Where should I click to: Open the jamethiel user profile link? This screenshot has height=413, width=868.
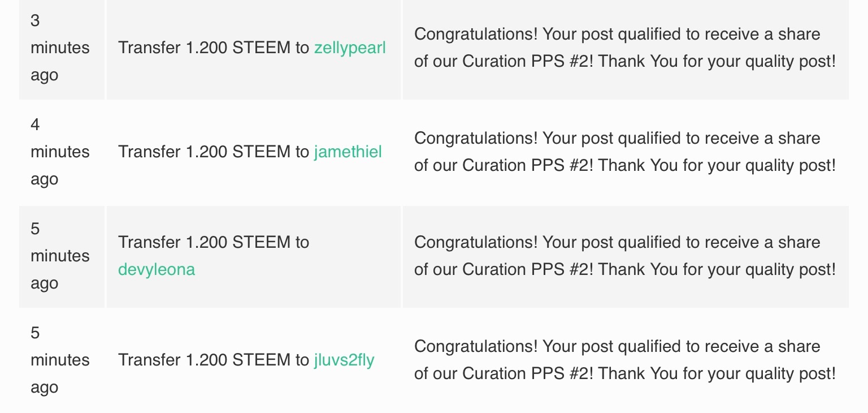click(348, 152)
